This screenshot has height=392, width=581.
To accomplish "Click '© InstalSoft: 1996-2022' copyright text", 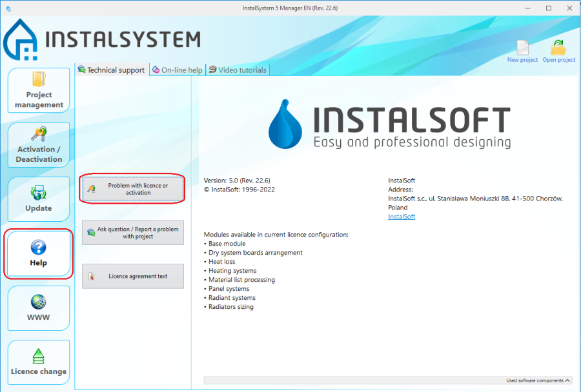I will click(x=240, y=190).
